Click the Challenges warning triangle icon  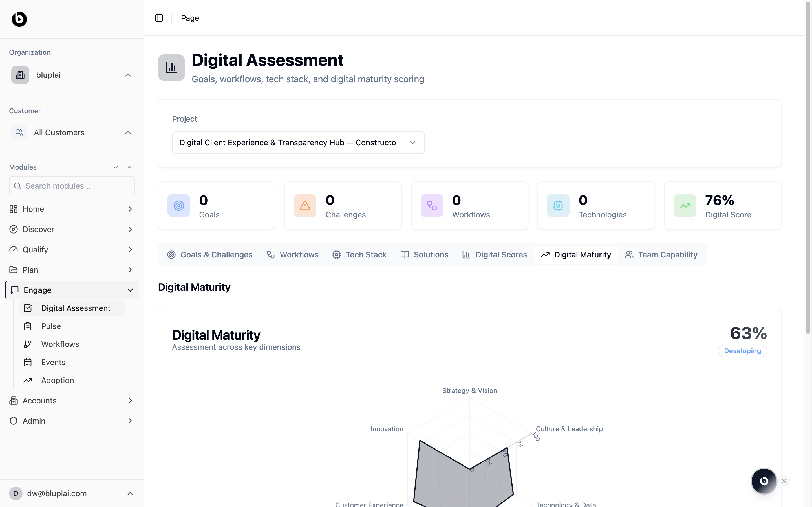point(305,206)
